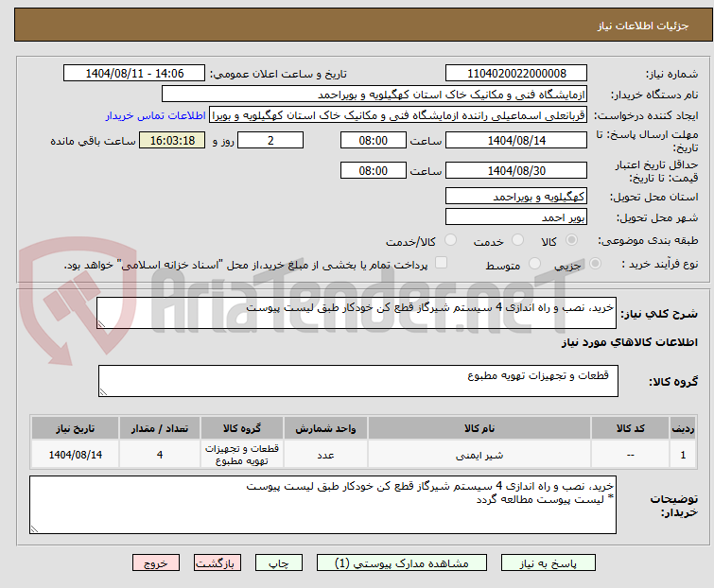Click the قطعات و تجهیزات تهویه مطبوع table cell

(242, 455)
